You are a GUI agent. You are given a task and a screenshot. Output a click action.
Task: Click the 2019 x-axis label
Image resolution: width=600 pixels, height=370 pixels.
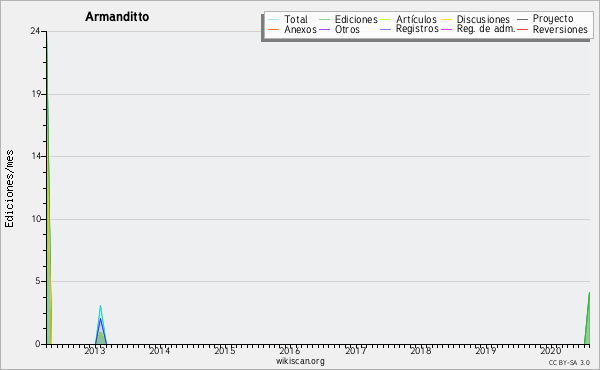tap(486, 351)
